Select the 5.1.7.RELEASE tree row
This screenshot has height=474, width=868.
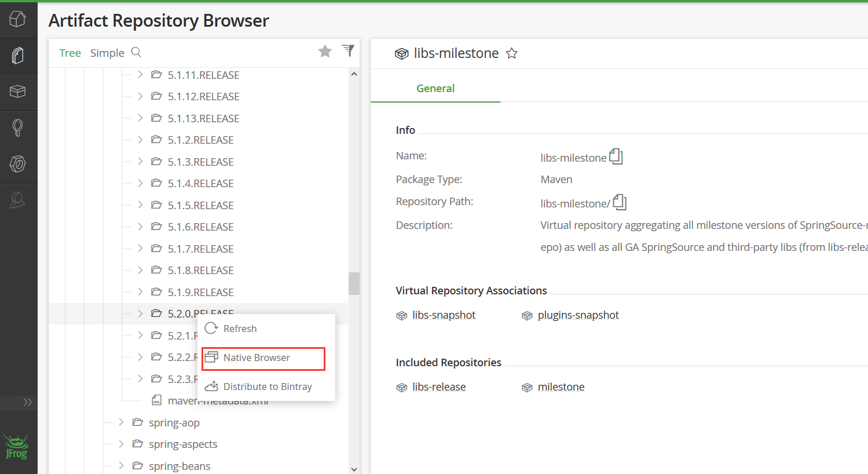tap(199, 249)
